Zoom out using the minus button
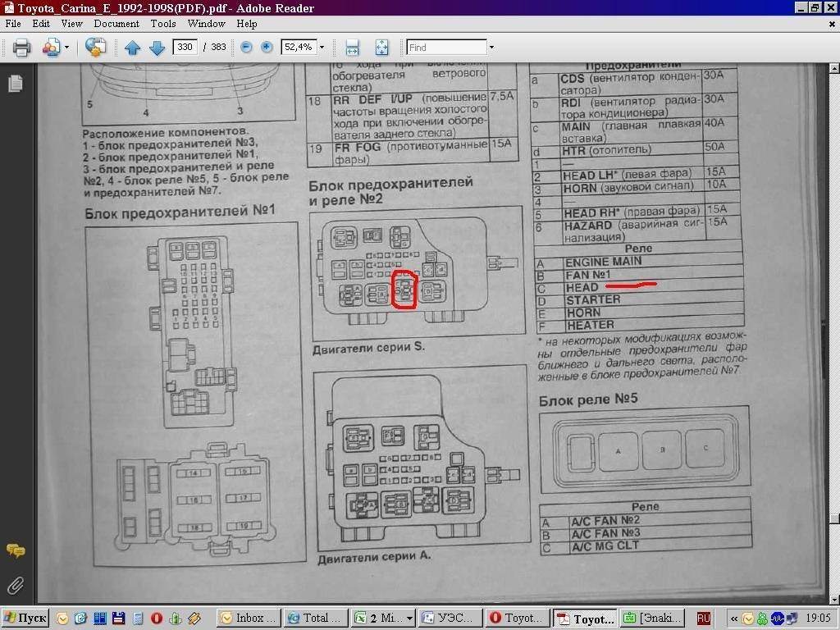840x630 pixels. tap(246, 48)
